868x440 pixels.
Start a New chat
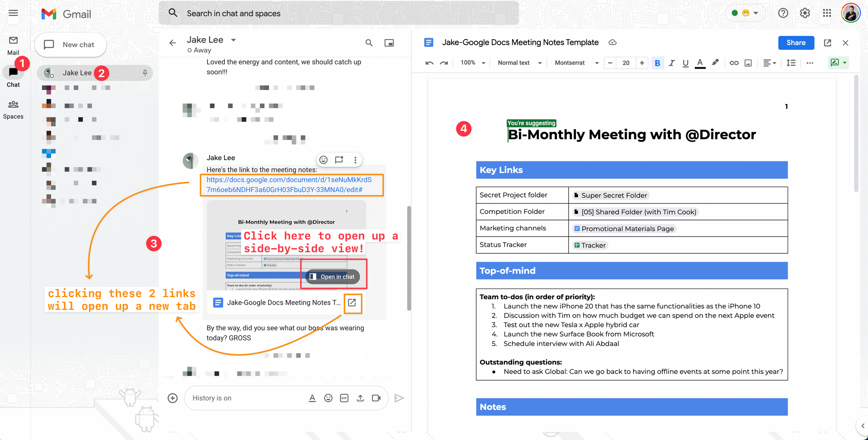pos(71,45)
